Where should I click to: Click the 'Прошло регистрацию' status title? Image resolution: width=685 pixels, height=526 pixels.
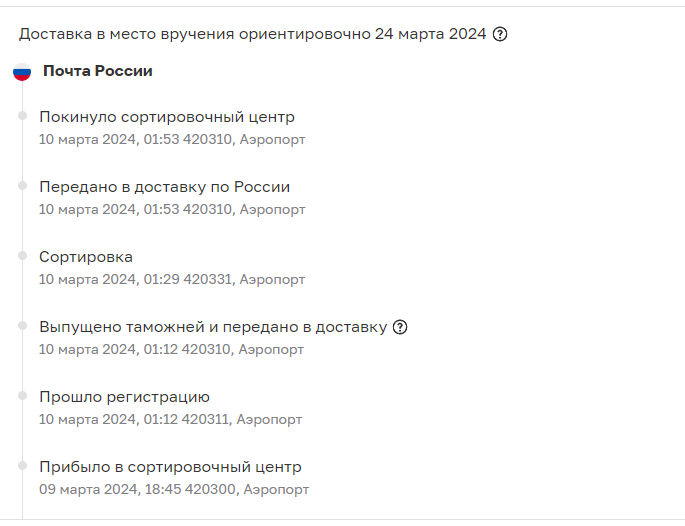125,397
